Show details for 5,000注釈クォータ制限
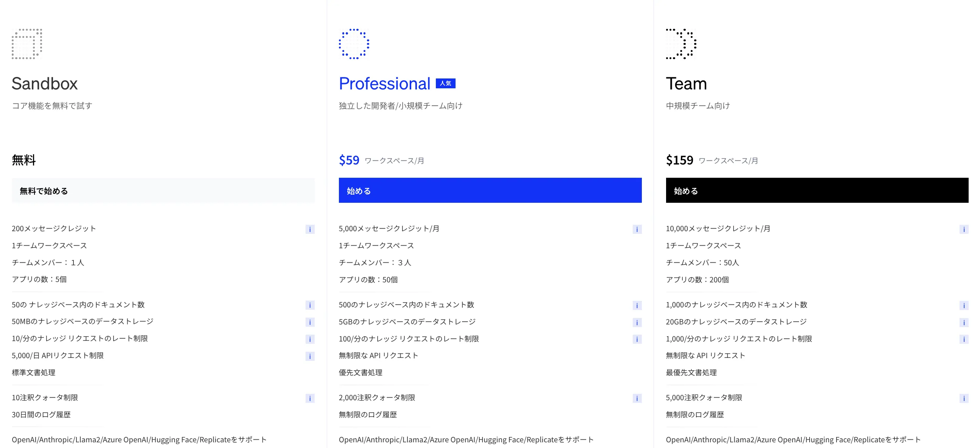The image size is (980, 448). point(964,398)
